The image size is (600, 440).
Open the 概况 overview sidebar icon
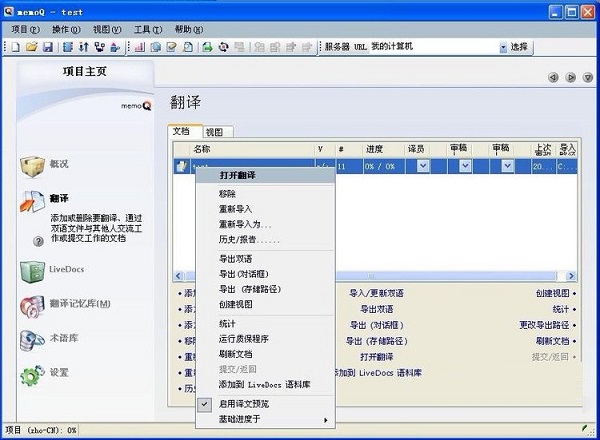pyautogui.click(x=32, y=165)
